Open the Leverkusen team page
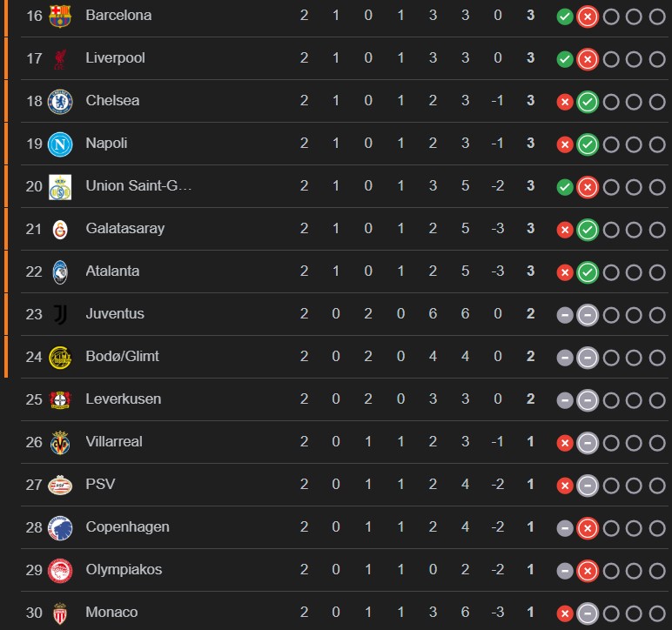Viewport: 672px width, 630px height. point(121,399)
